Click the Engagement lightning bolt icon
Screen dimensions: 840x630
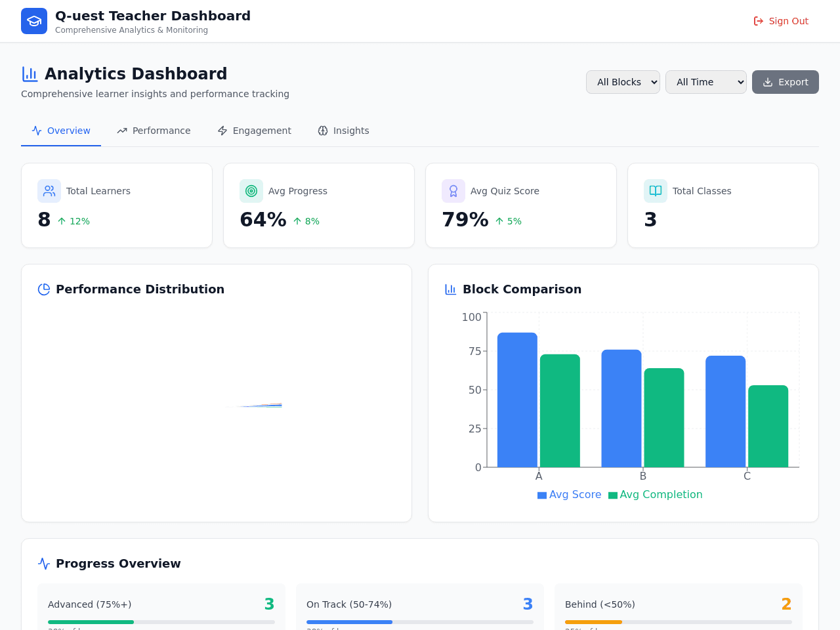(222, 131)
